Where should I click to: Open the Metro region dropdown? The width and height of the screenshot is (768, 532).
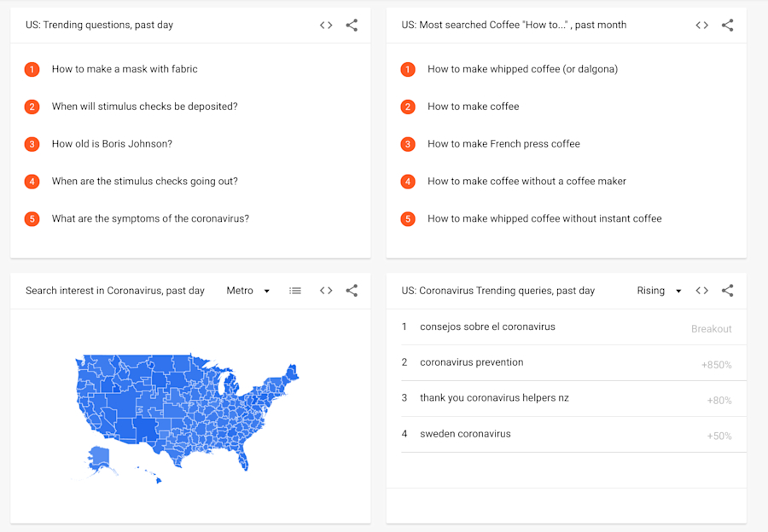pyautogui.click(x=246, y=290)
